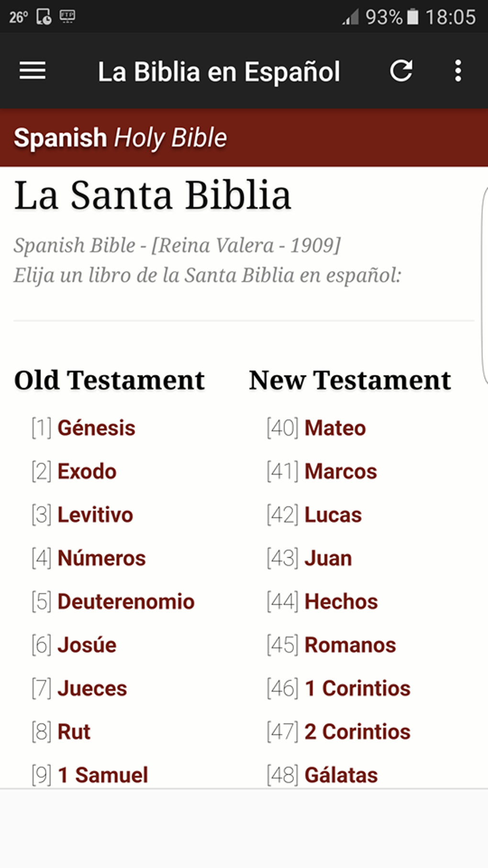The image size is (488, 868).
Task: Tap the screen timer notification icon
Action: click(44, 17)
